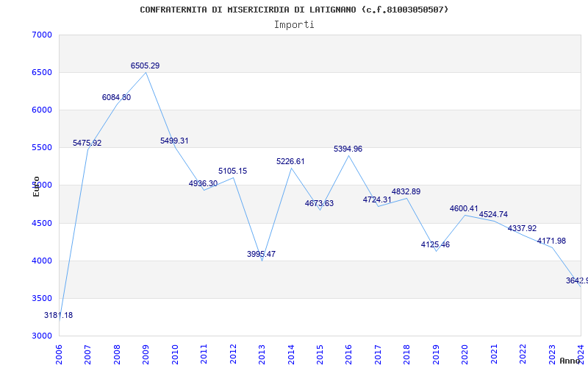
Task: Select the x-axis year 2023
Action: tap(552, 354)
